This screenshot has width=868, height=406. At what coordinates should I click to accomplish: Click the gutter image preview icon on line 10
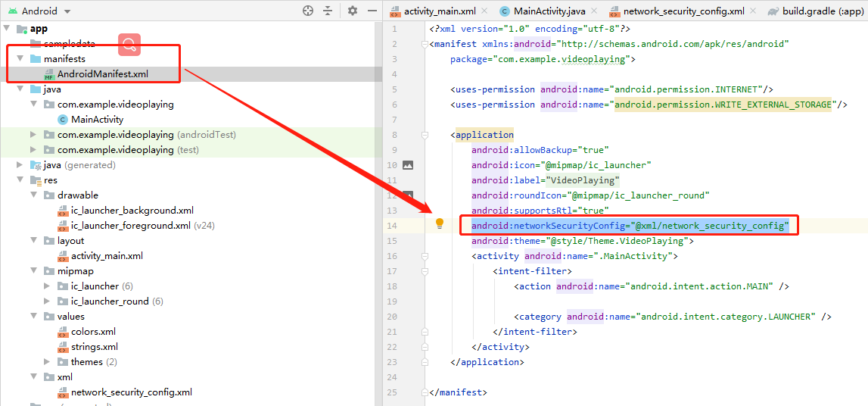408,164
